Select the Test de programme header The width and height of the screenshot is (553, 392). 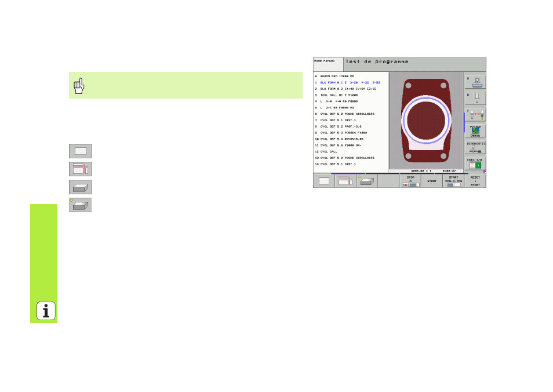[x=377, y=61]
